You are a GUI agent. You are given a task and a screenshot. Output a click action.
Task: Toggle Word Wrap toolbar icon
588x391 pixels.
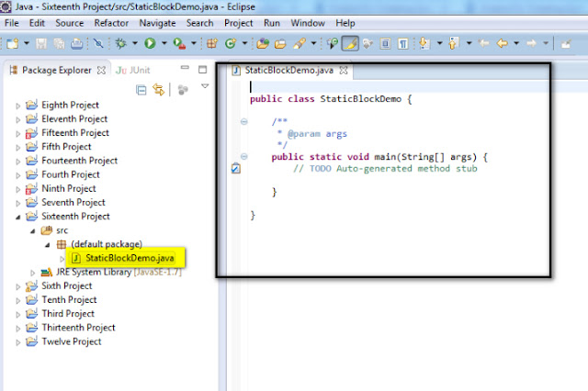click(367, 43)
